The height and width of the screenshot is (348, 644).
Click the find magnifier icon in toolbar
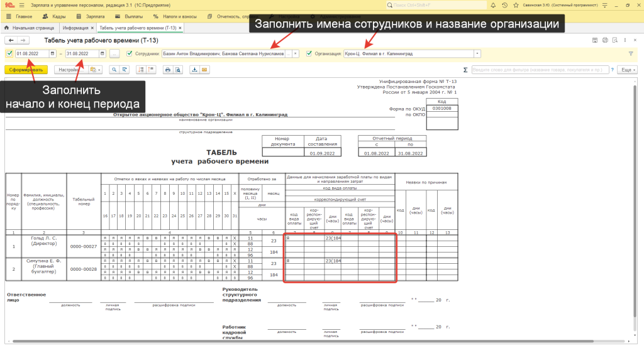tap(114, 70)
